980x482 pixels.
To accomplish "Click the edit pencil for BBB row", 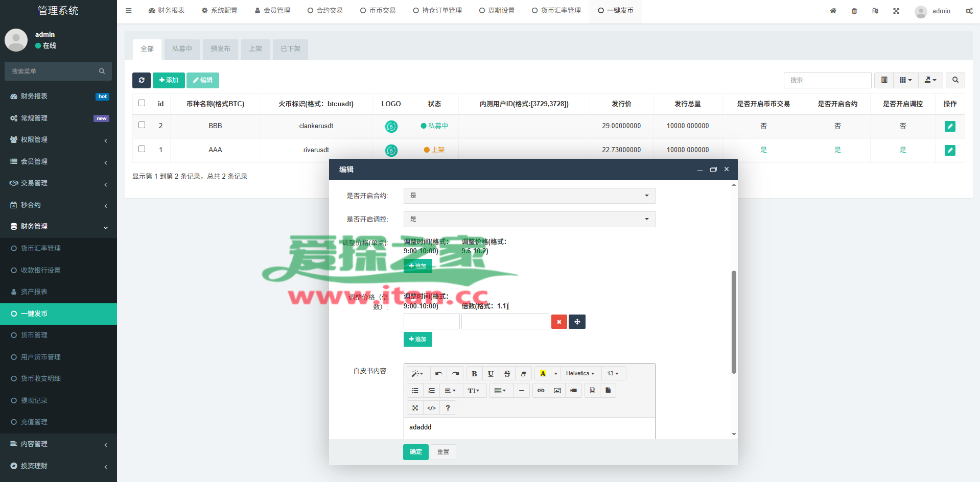I will 950,126.
